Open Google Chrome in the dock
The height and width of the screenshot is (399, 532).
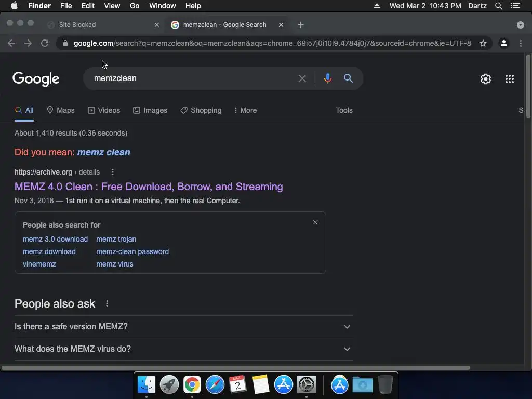[x=192, y=385]
